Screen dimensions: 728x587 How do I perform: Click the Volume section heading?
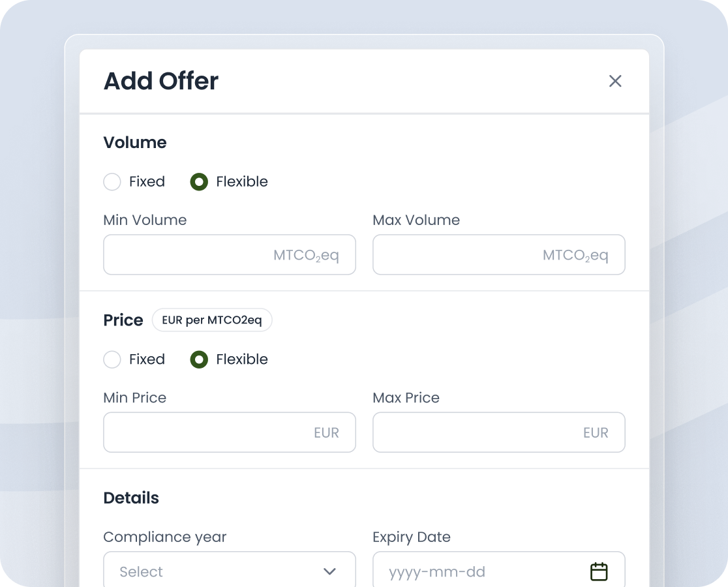(135, 142)
